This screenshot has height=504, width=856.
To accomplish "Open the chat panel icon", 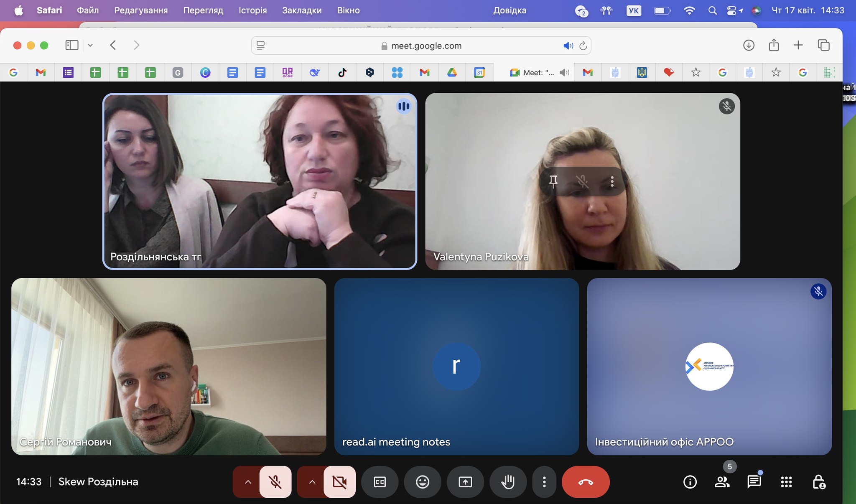I will 754,482.
